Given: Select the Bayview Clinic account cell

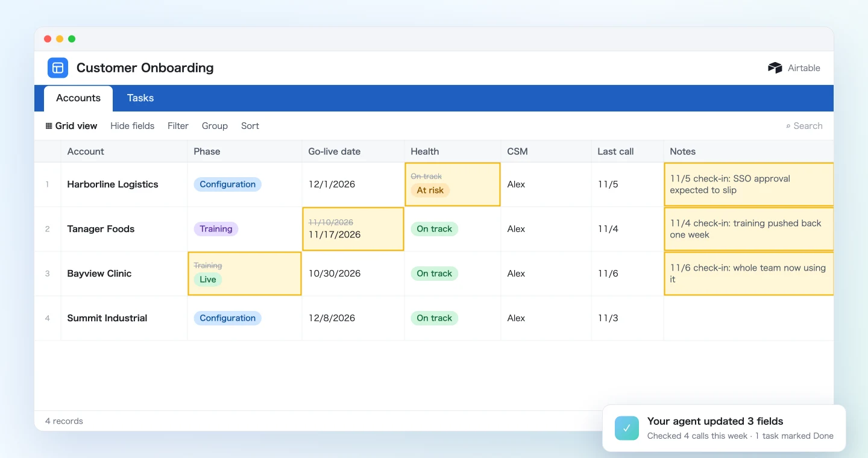Looking at the screenshot, I should (x=124, y=274).
